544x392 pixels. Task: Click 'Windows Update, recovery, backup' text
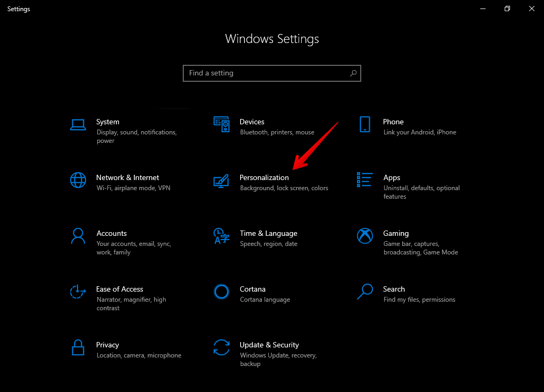coord(278,360)
